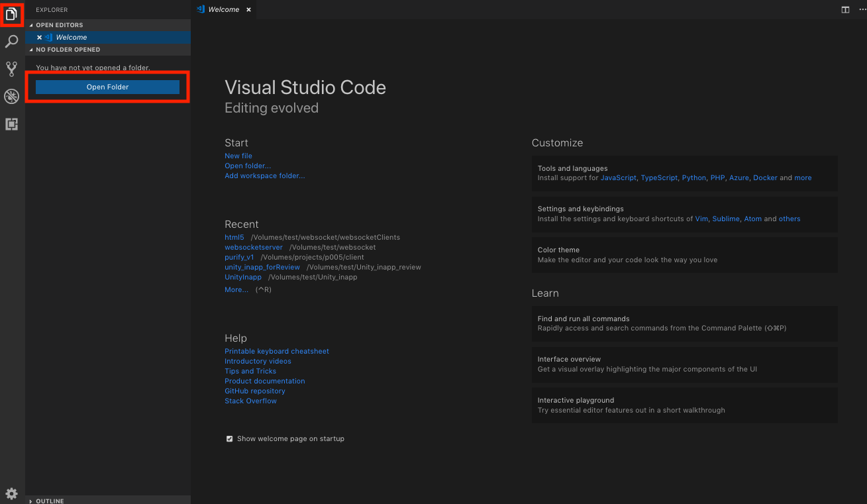Viewport: 867px width, 504px height.
Task: Open the Source Control view icon
Action: [11, 69]
